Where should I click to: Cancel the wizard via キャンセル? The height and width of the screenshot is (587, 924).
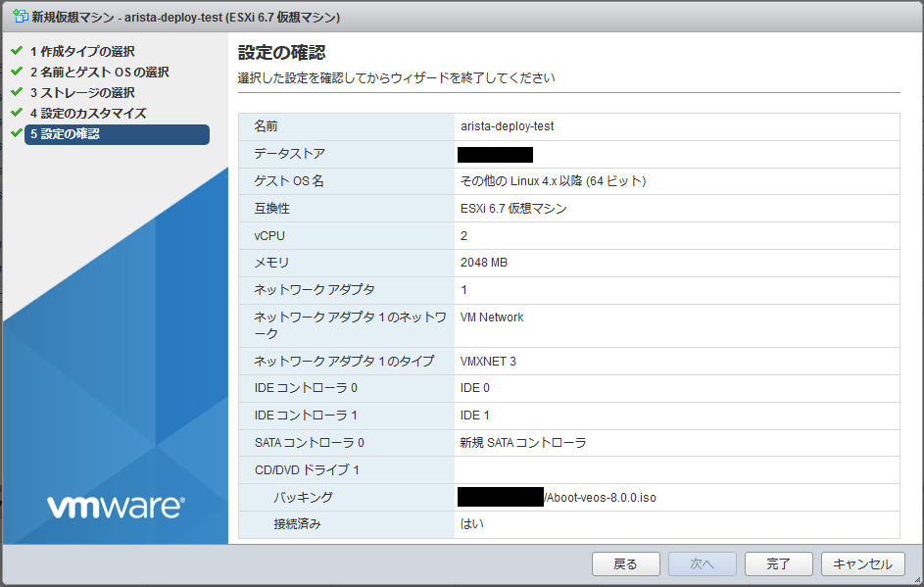coord(863,563)
